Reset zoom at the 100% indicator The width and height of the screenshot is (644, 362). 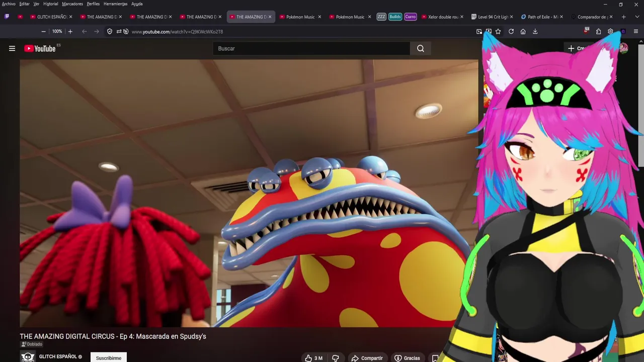click(57, 32)
